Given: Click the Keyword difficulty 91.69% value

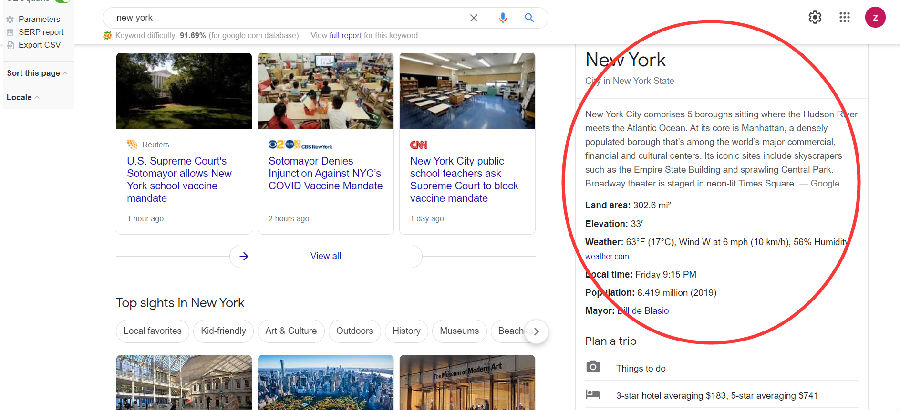Looking at the screenshot, I should [192, 36].
